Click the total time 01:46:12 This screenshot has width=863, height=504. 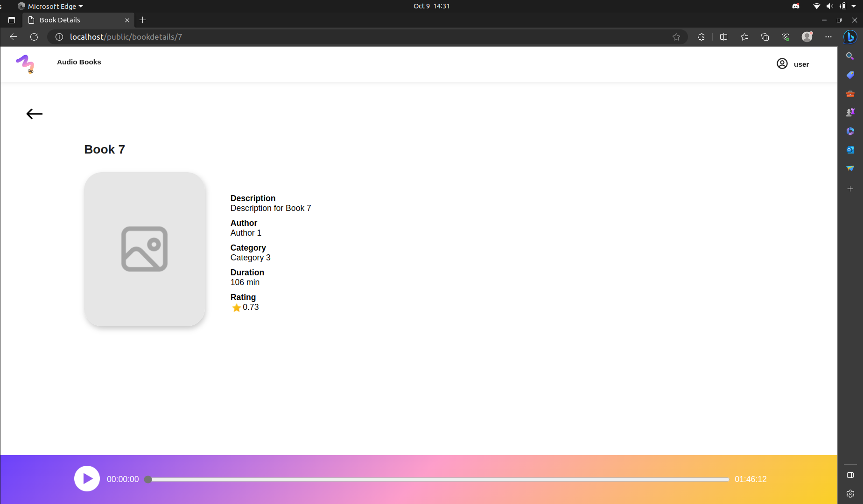pyautogui.click(x=751, y=479)
